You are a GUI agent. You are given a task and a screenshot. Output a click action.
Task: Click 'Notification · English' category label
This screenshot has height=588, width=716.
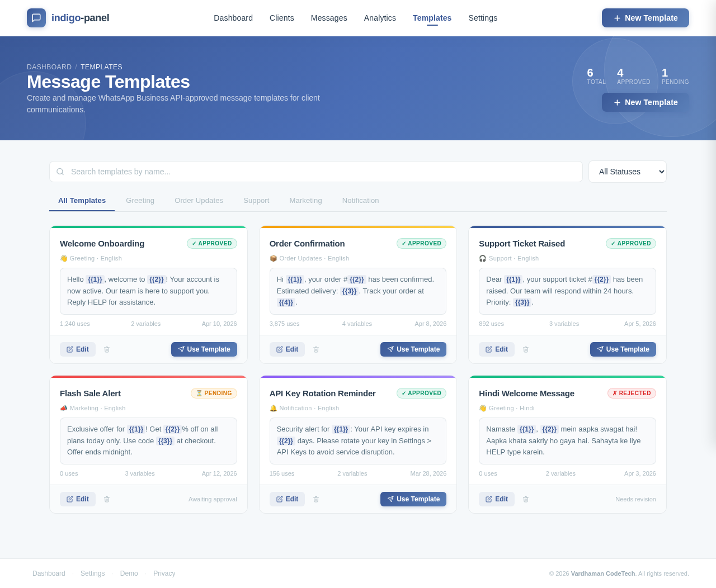pyautogui.click(x=304, y=408)
